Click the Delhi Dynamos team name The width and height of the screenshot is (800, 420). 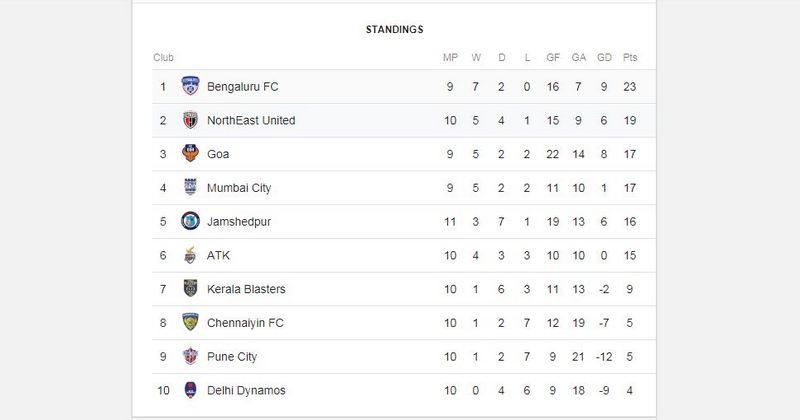coord(246,390)
